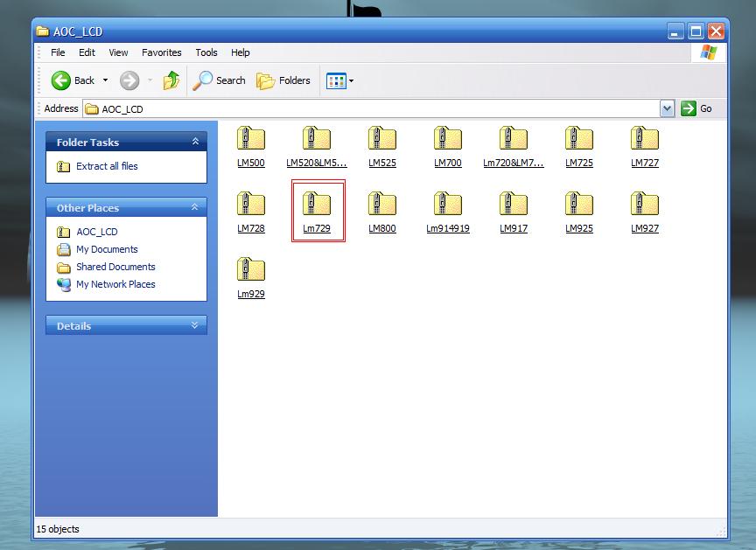
Task: Open the Help menu
Action: [x=240, y=52]
